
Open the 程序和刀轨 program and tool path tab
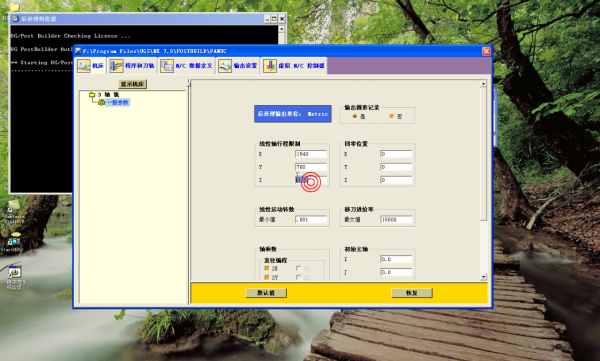point(132,66)
